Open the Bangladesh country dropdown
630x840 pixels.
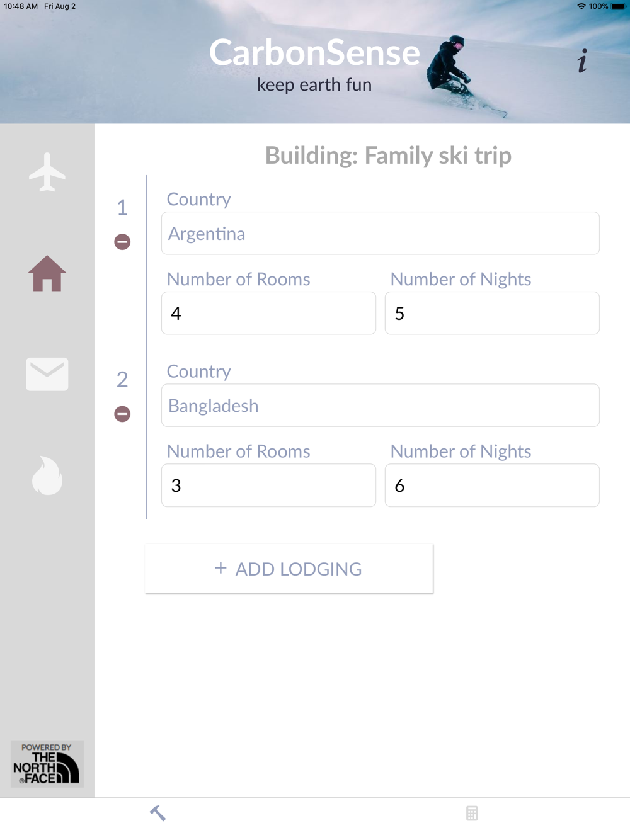click(x=380, y=406)
